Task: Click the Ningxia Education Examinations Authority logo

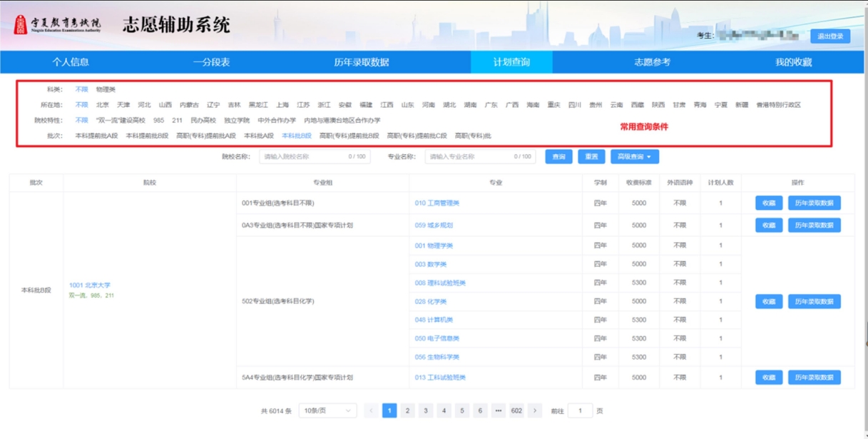Action: 58,25
